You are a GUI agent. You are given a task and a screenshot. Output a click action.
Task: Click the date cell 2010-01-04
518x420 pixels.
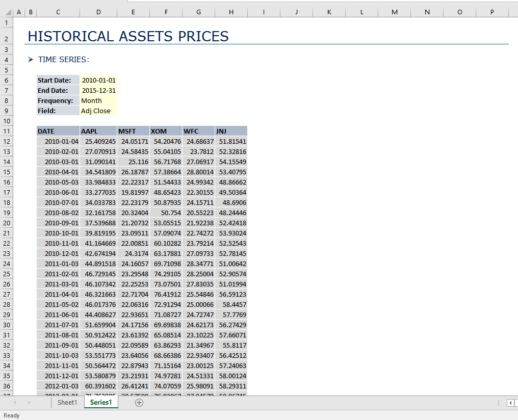(58, 141)
